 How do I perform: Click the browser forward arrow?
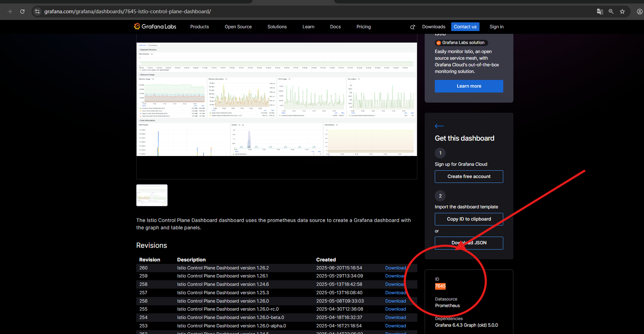pyautogui.click(x=10, y=12)
